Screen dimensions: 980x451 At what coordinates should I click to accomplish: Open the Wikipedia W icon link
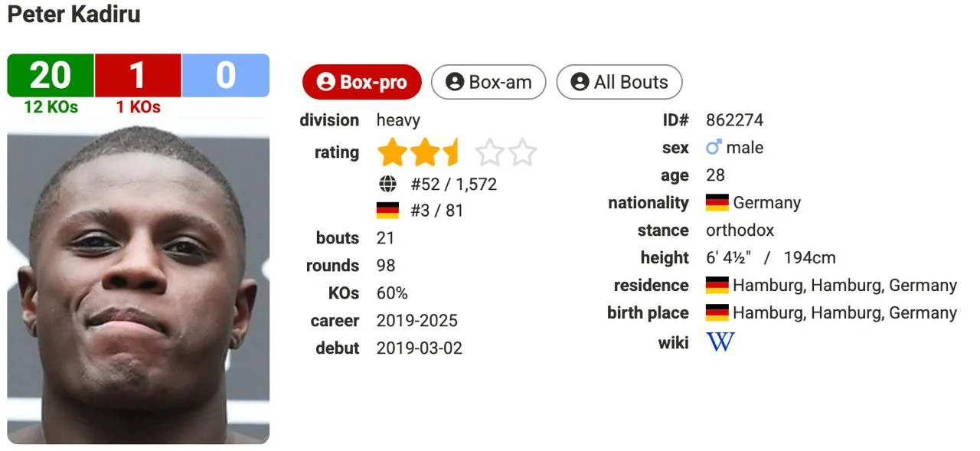(x=720, y=342)
